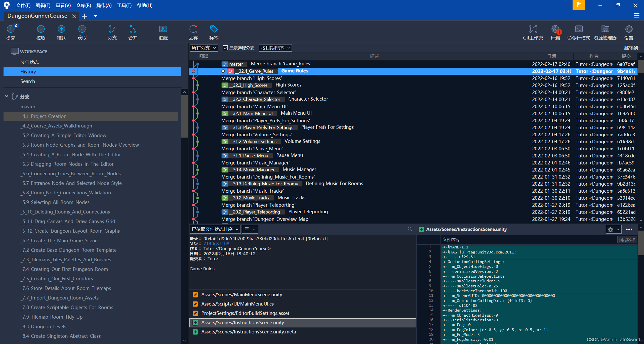Click the revert hunk (回滚区块) button
The image size is (644, 344).
coord(627,240)
